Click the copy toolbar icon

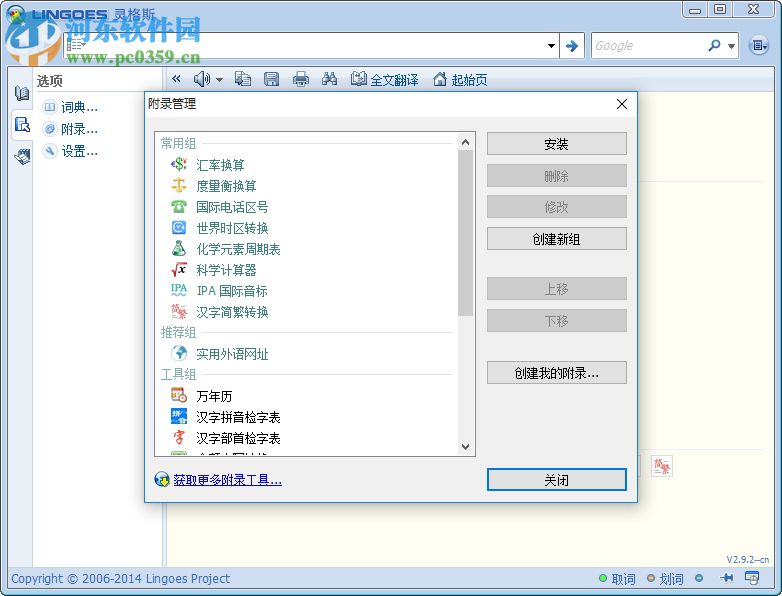[243, 79]
